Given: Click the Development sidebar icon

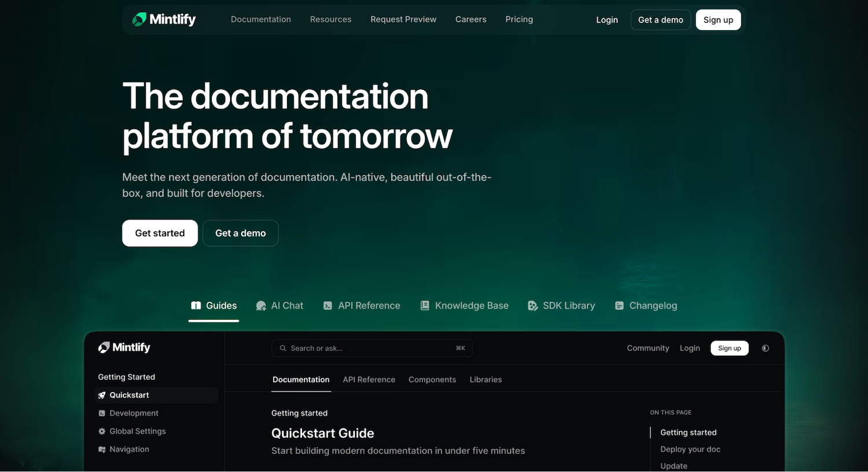Looking at the screenshot, I should pyautogui.click(x=102, y=413).
